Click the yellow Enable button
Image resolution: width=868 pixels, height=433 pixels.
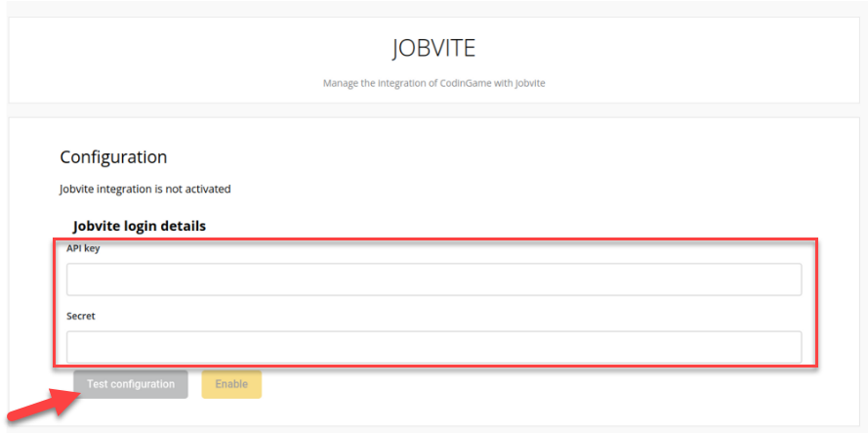[231, 384]
